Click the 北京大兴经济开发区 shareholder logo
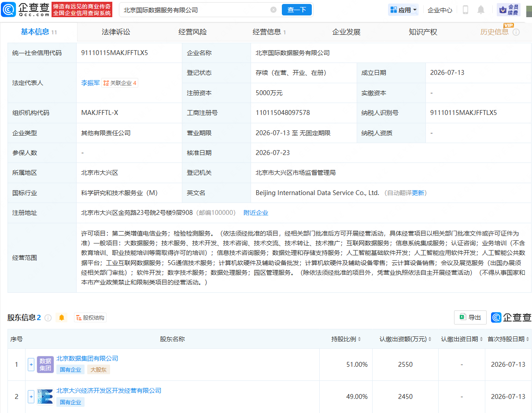This screenshot has height=413, width=532. click(x=45, y=397)
